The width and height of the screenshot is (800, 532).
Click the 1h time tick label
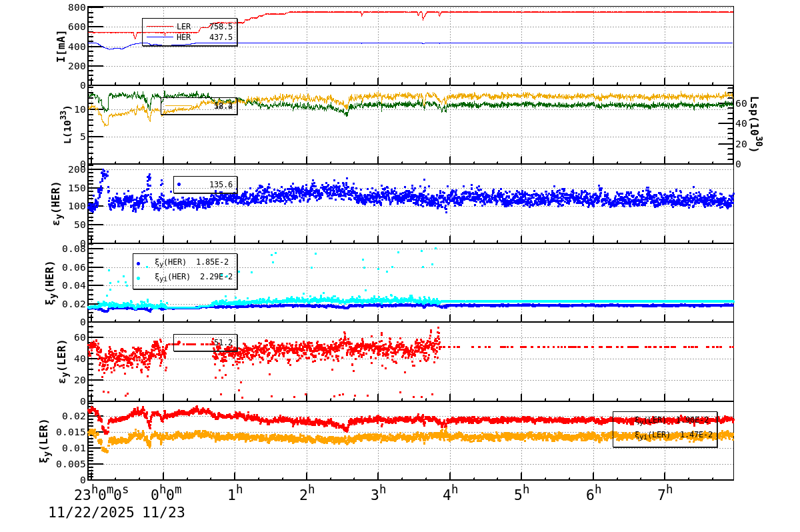click(235, 494)
